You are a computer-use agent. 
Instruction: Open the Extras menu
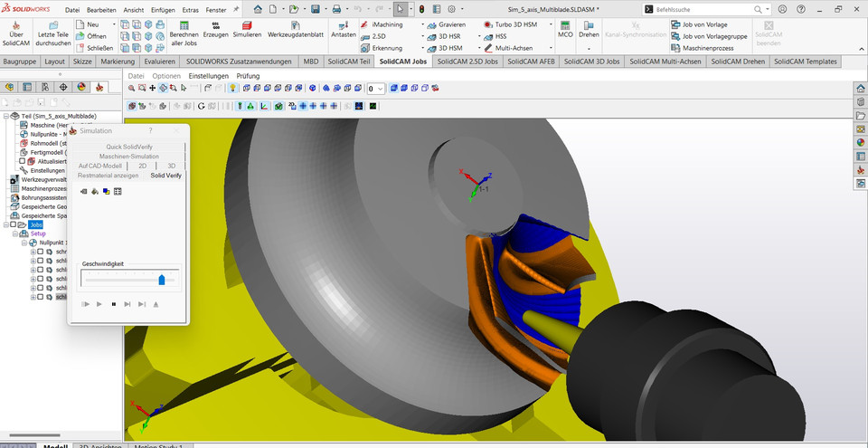tap(191, 10)
